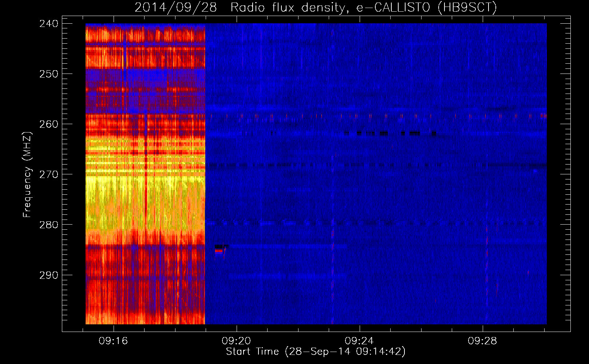Click the bright yellow burst band near 275 MHz

pos(145,202)
